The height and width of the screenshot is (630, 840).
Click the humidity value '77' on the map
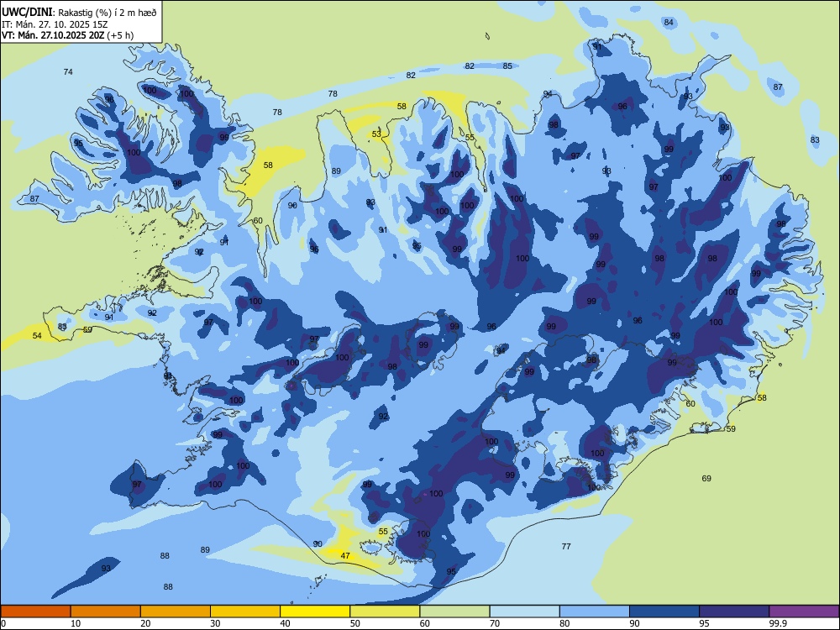pyautogui.click(x=566, y=547)
